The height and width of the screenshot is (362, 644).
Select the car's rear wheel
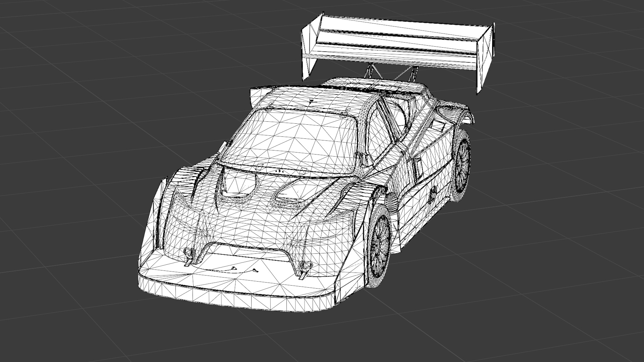pyautogui.click(x=462, y=166)
